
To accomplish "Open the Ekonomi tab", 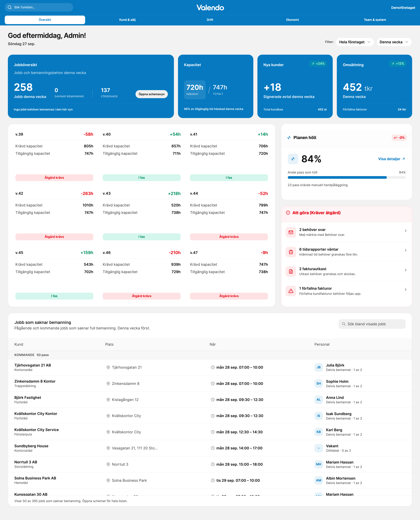I will (293, 20).
